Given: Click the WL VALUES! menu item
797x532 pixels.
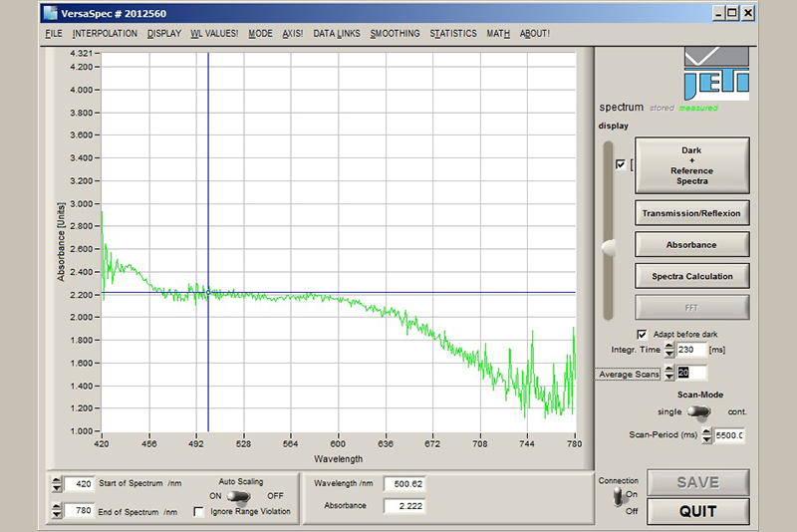Looking at the screenshot, I should click(x=214, y=34).
